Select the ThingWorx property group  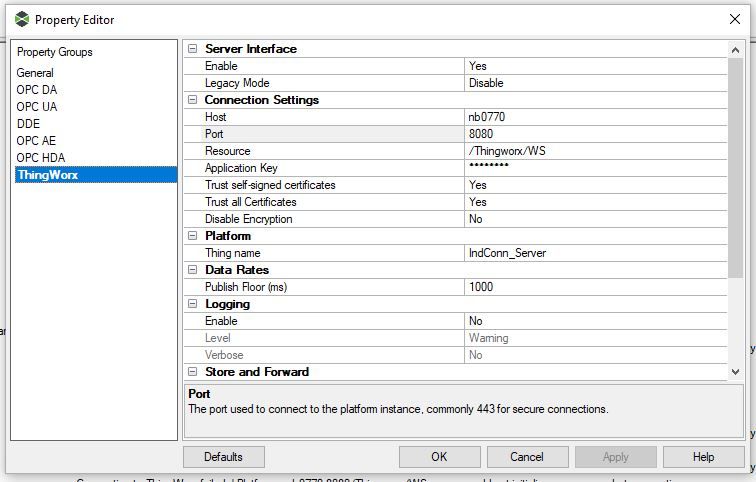pyautogui.click(x=96, y=174)
